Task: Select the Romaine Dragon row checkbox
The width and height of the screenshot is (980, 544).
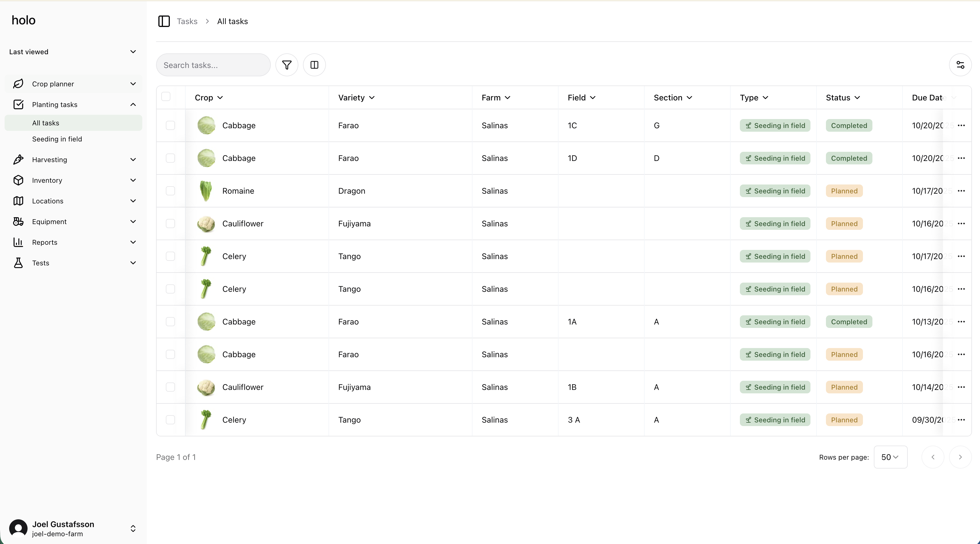Action: click(170, 191)
